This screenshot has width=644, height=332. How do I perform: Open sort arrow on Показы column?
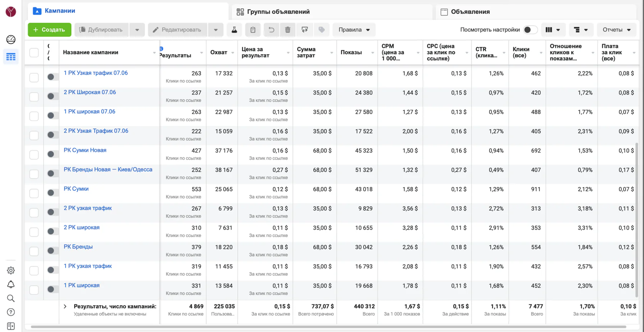(x=373, y=53)
